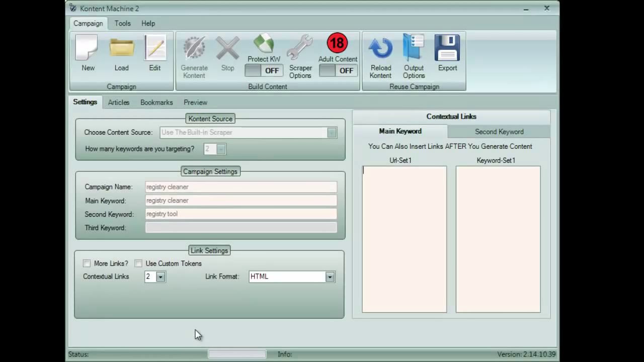Click the Generate Kontent icon
Viewport: 644px width, 362px height.
[194, 48]
